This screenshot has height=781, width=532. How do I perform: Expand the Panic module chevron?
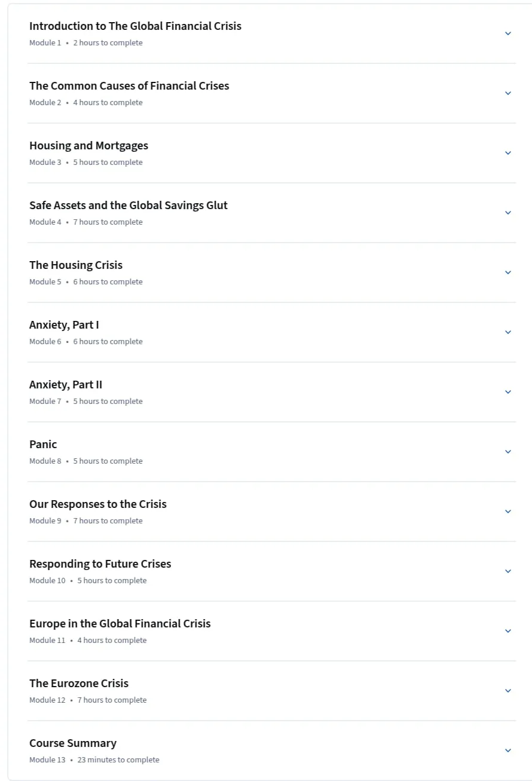(508, 452)
